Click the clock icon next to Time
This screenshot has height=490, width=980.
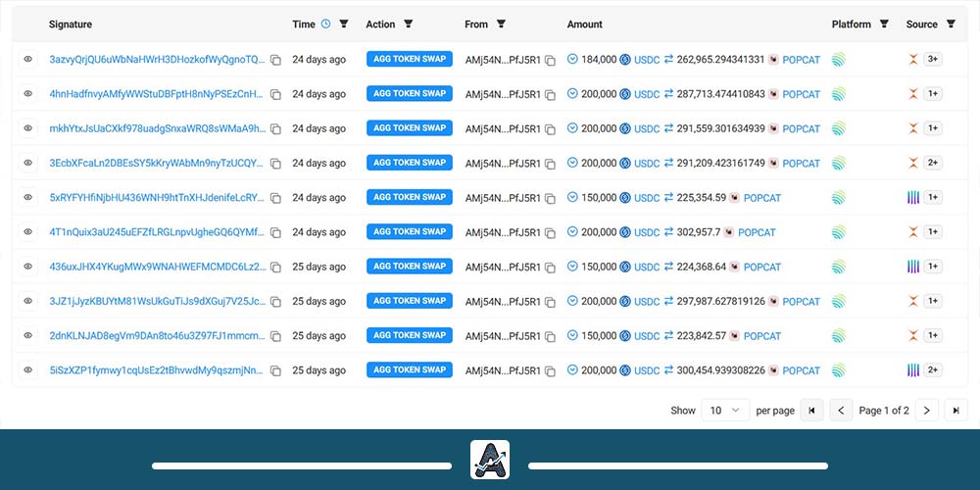click(x=326, y=24)
